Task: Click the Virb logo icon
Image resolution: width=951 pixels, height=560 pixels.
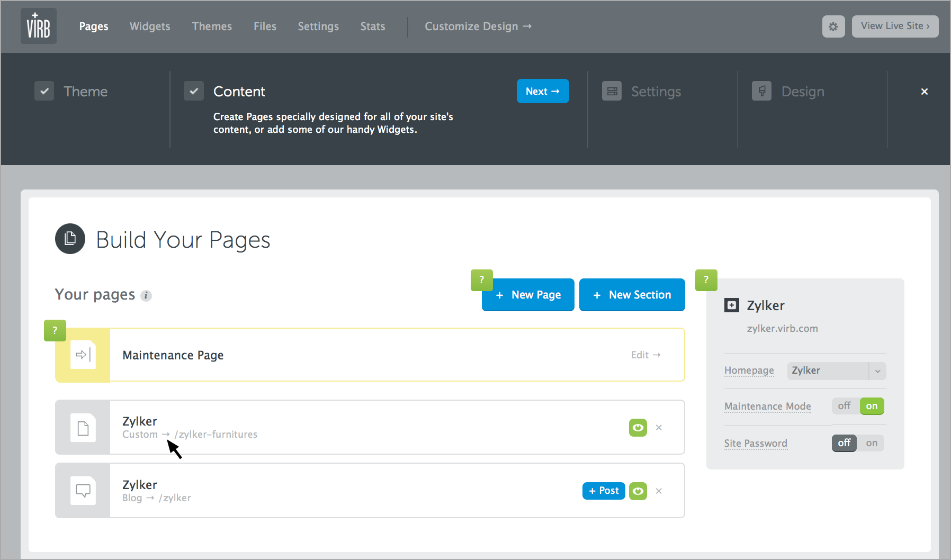Action: click(x=38, y=26)
